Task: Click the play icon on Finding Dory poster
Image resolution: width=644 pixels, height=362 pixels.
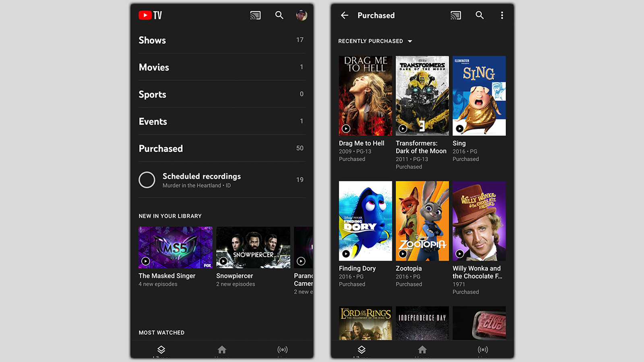Action: click(346, 254)
